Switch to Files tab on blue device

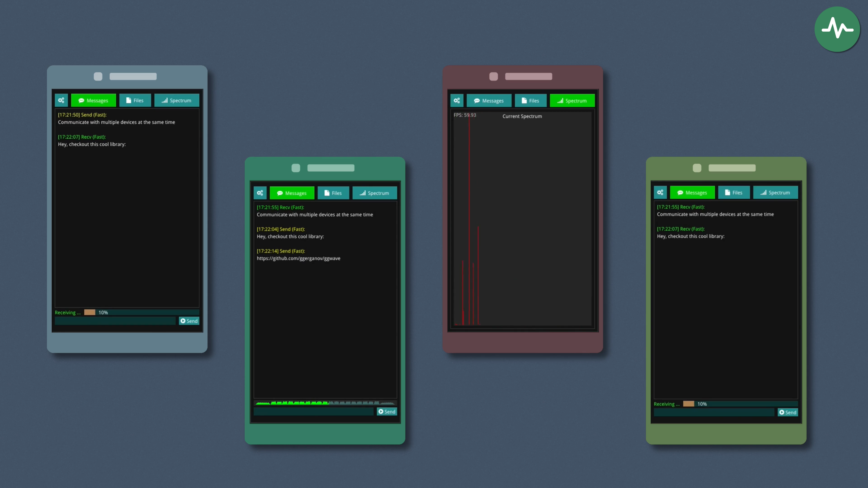coord(135,100)
